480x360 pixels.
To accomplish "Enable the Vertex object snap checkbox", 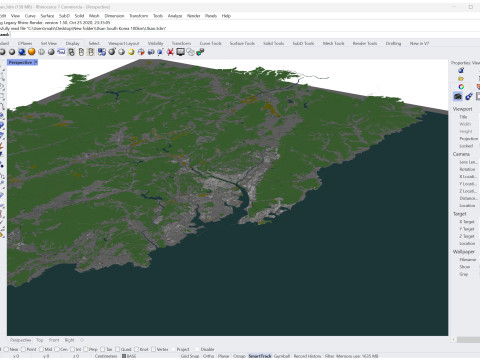I will (x=153, y=349).
